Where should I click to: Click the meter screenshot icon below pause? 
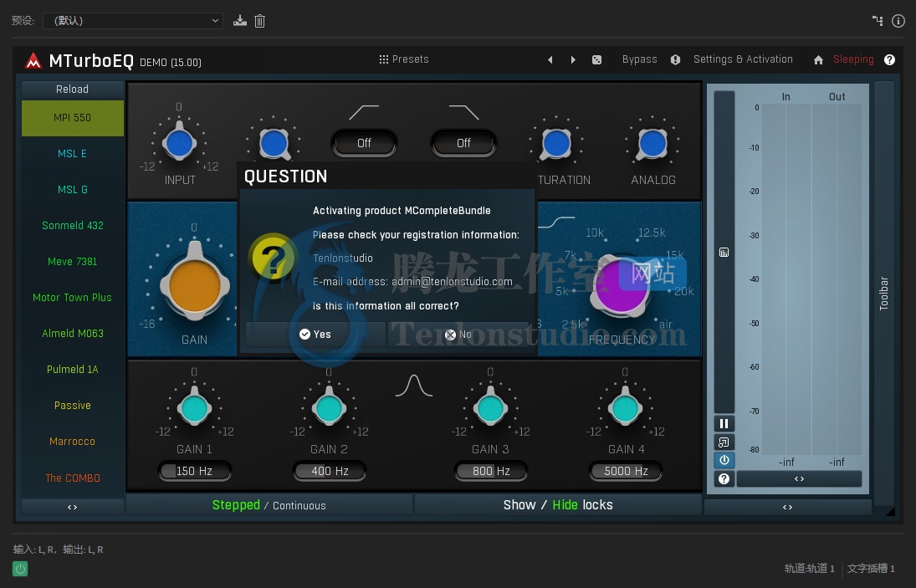pyautogui.click(x=724, y=442)
